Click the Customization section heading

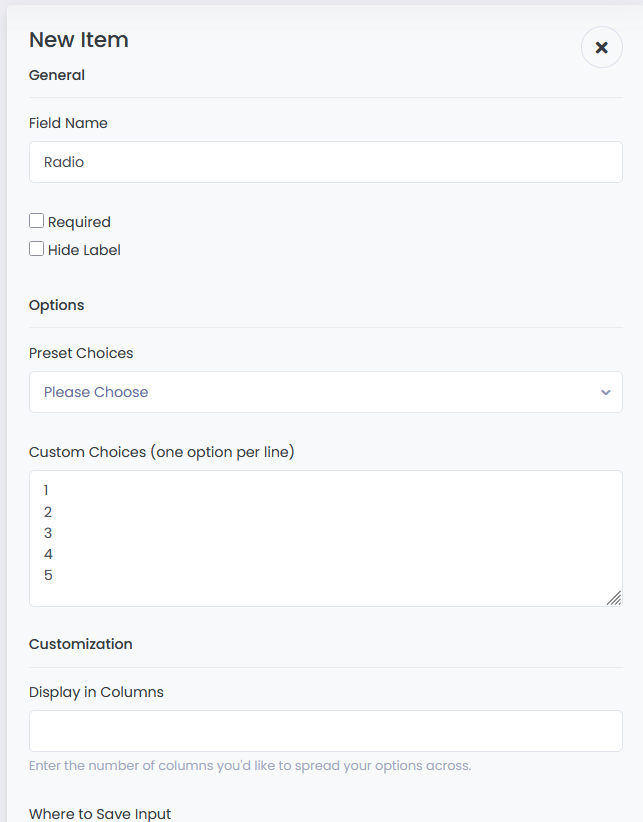[80, 644]
